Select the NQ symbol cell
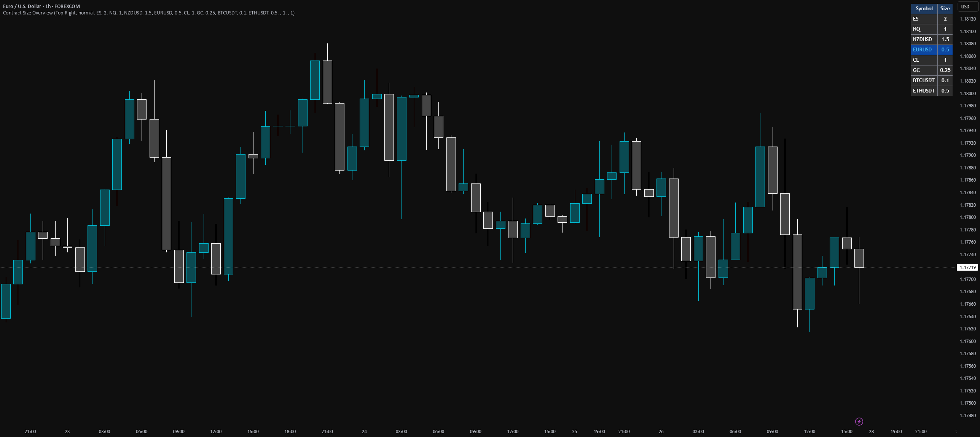Viewport: 980px width, 437px height. point(924,29)
